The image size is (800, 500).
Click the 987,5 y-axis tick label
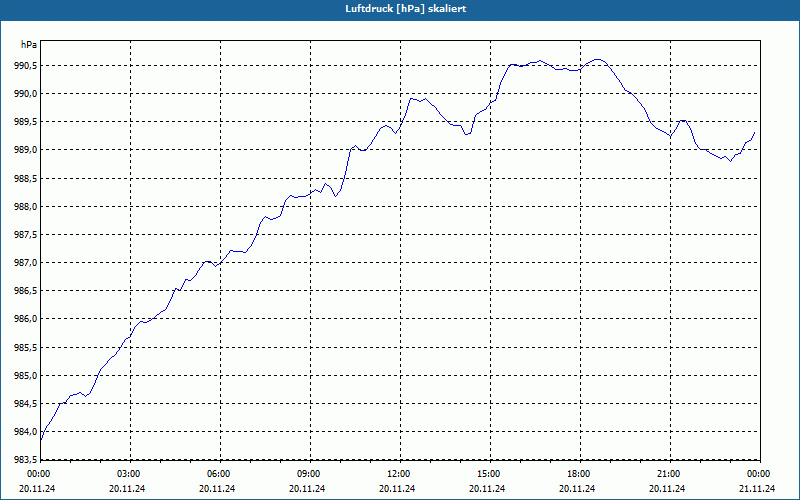(24, 235)
